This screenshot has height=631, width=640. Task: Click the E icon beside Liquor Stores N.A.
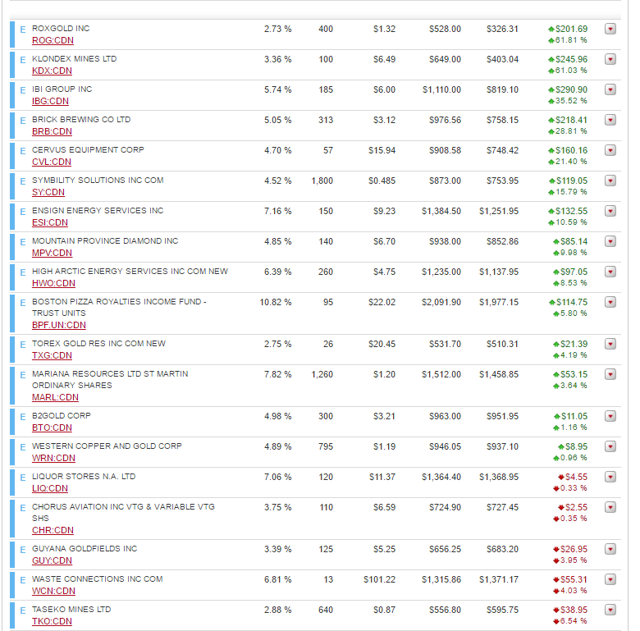[x=23, y=477]
